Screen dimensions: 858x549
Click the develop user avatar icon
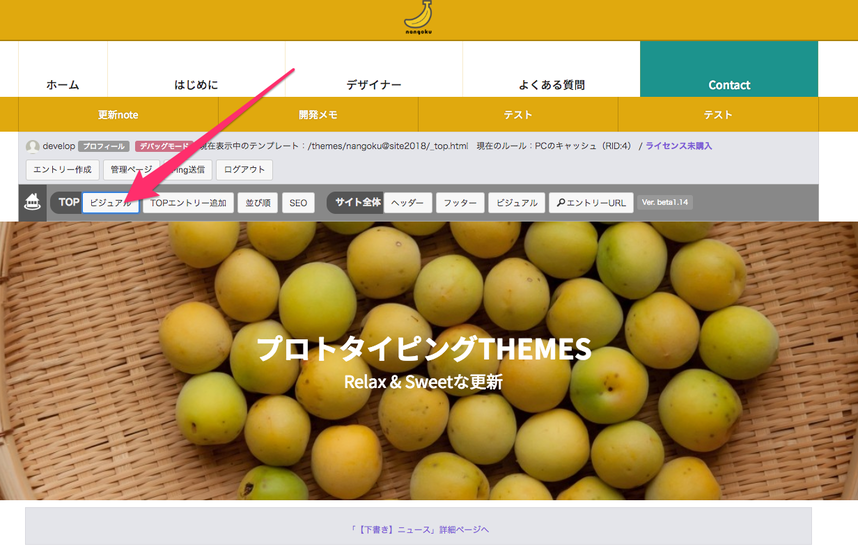click(32, 146)
